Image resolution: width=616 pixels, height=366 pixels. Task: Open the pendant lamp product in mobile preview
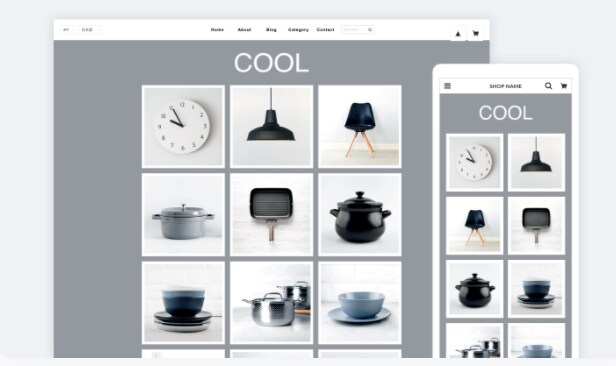pos(536,163)
